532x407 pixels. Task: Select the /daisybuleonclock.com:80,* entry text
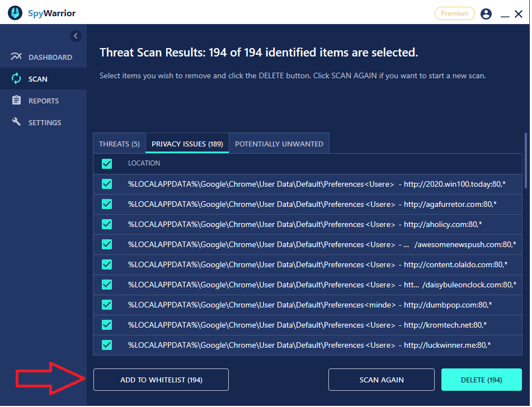469,285
